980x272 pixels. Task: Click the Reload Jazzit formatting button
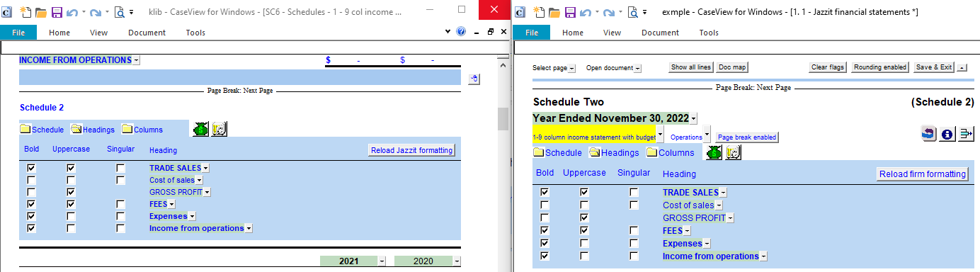tap(411, 150)
